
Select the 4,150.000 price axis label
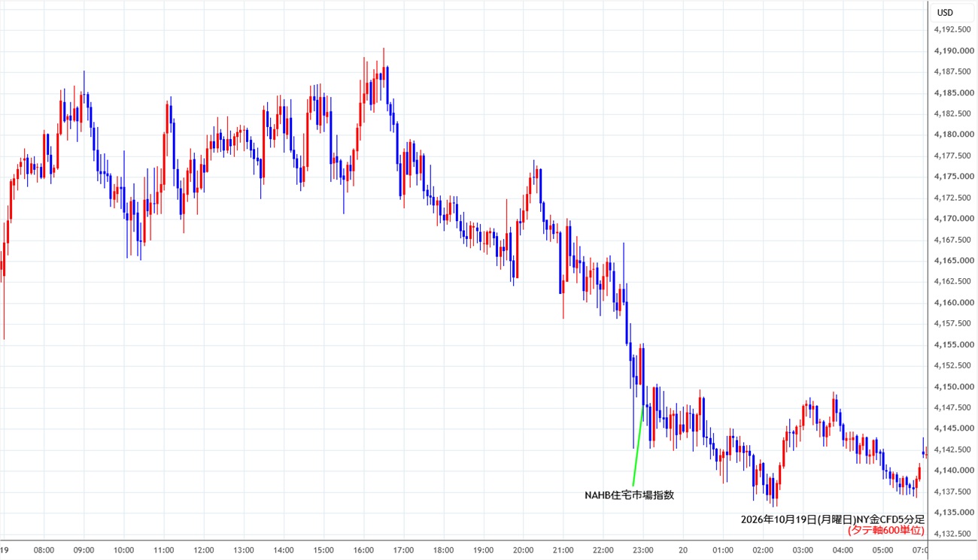954,387
